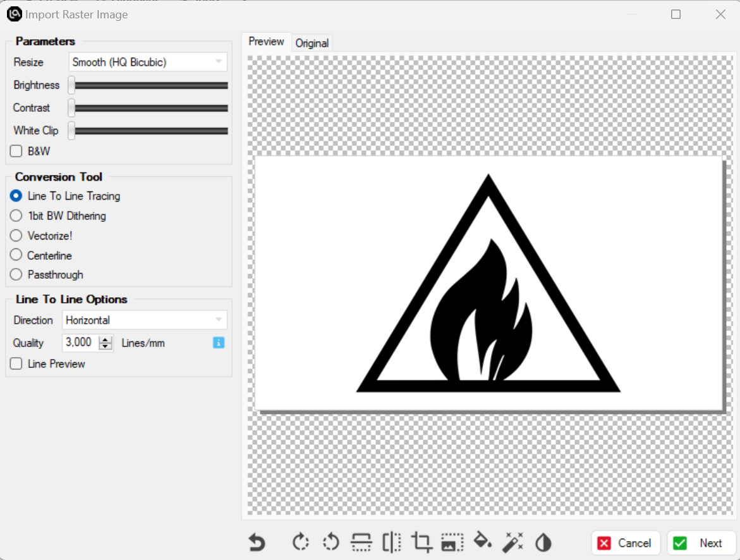The image size is (740, 560).
Task: Select the crop tool icon
Action: (422, 542)
